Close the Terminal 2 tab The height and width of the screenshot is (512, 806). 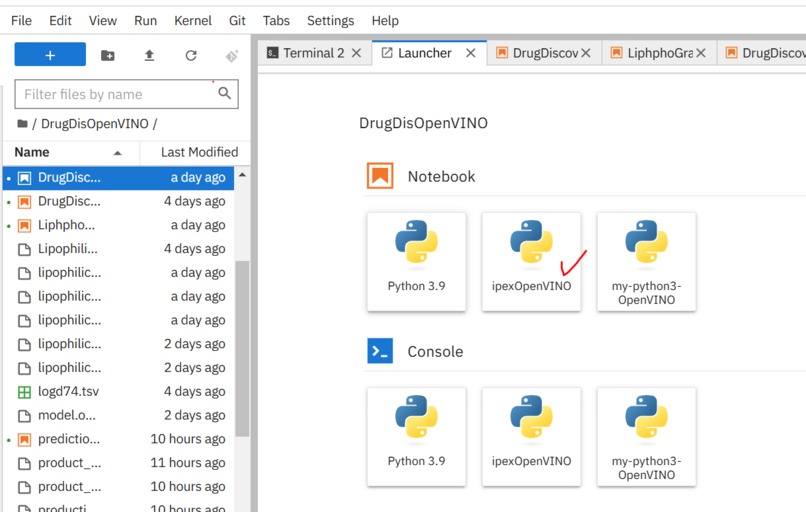click(x=356, y=53)
